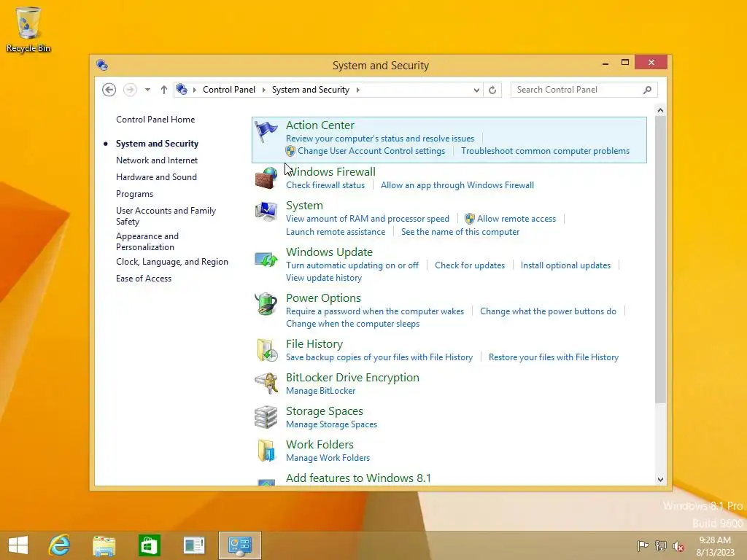Open Manage BitLocker link

[x=321, y=391]
